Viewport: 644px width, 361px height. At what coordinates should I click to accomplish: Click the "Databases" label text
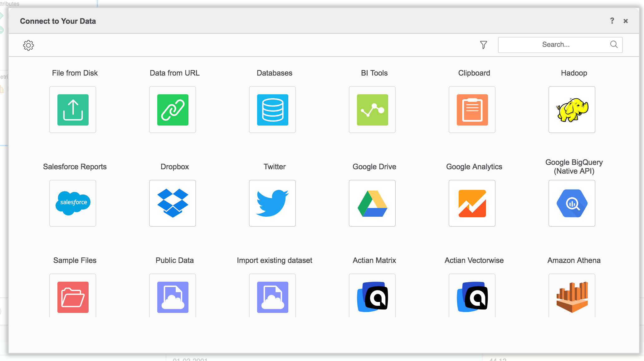click(x=275, y=73)
